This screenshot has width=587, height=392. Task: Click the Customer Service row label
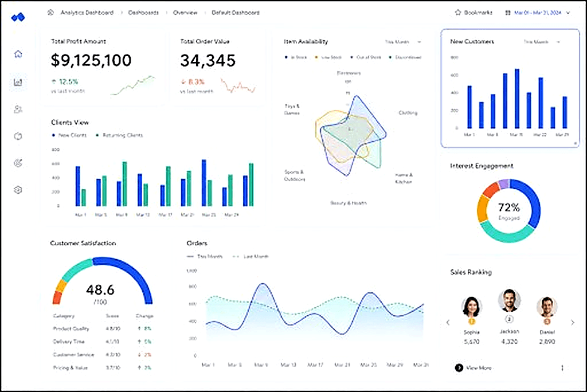pyautogui.click(x=74, y=355)
